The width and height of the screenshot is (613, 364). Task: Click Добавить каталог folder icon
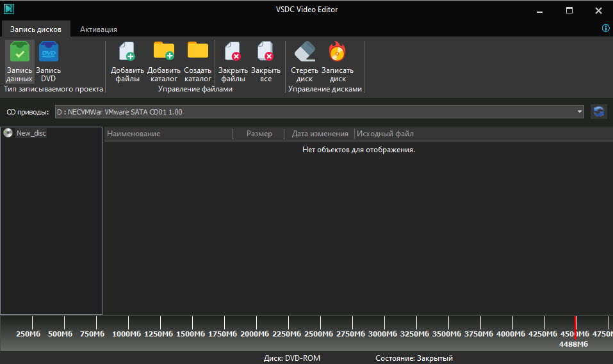(x=164, y=51)
